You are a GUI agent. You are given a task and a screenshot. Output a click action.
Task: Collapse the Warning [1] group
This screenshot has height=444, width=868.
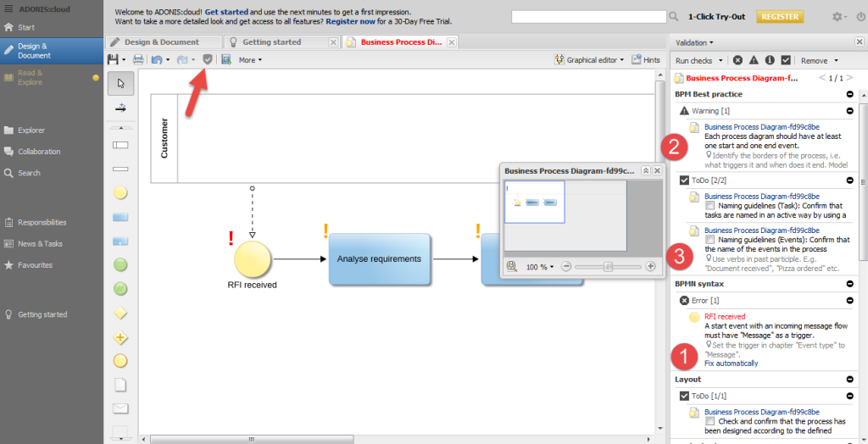click(x=849, y=111)
